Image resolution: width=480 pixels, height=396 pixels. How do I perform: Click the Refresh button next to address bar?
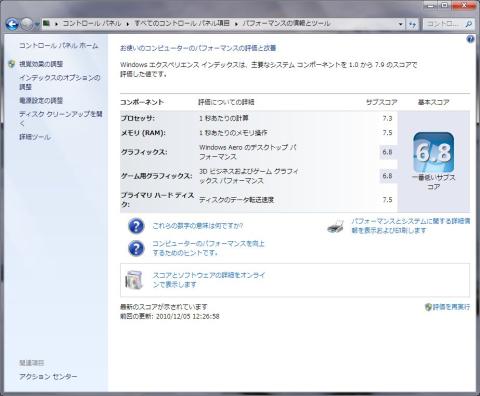click(412, 24)
